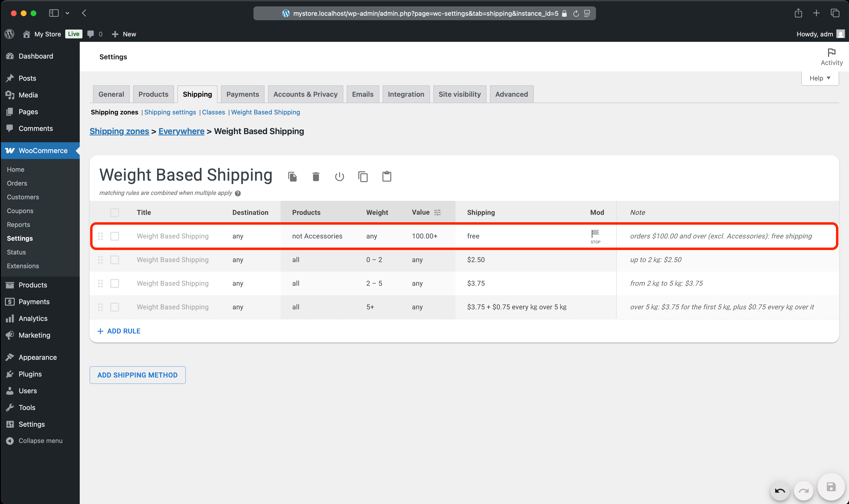
Task: Toggle select-all checkbox in table header
Action: (115, 213)
